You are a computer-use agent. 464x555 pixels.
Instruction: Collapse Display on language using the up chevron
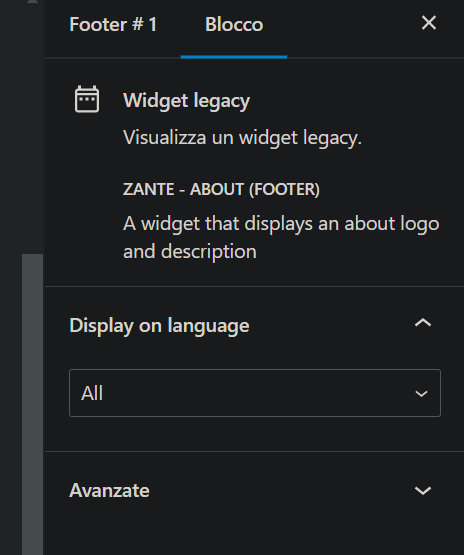coord(423,323)
